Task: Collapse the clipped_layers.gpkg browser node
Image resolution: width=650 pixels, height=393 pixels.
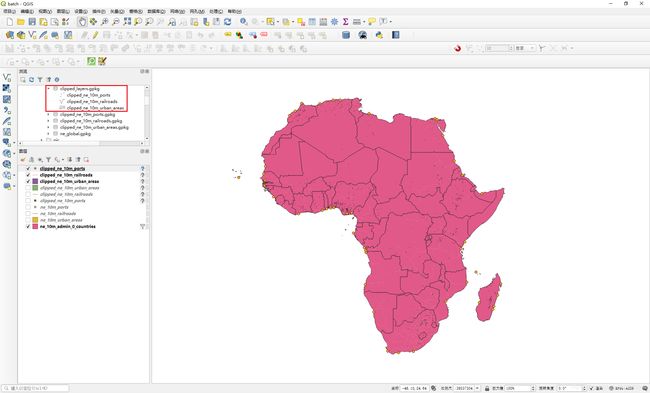Action: (x=49, y=89)
